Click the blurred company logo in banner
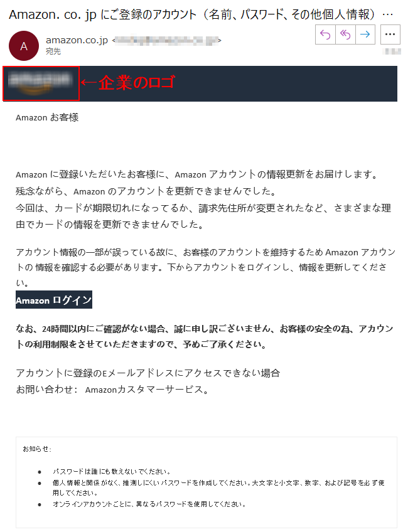 [40, 83]
